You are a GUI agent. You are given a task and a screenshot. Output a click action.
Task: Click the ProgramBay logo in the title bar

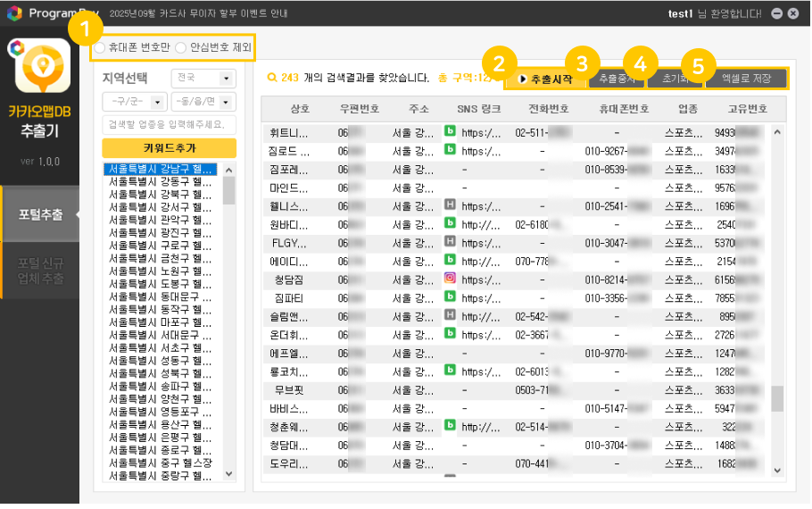pyautogui.click(x=14, y=13)
